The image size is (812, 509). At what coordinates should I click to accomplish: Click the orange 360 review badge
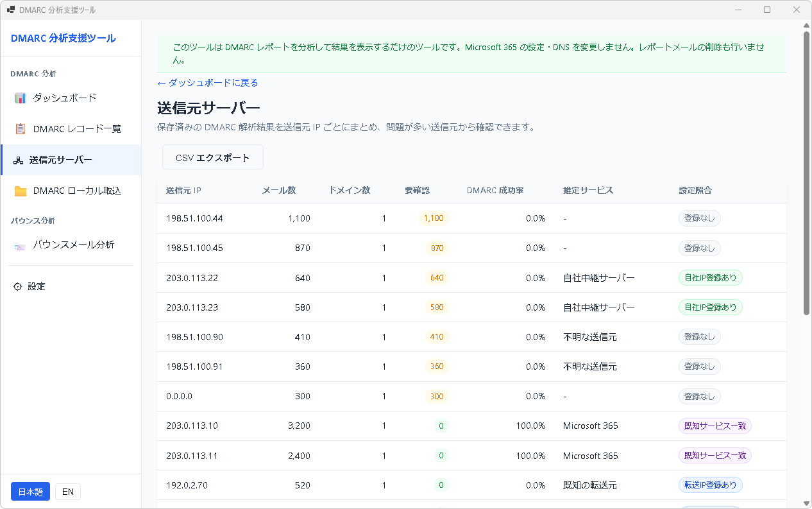[x=437, y=367]
